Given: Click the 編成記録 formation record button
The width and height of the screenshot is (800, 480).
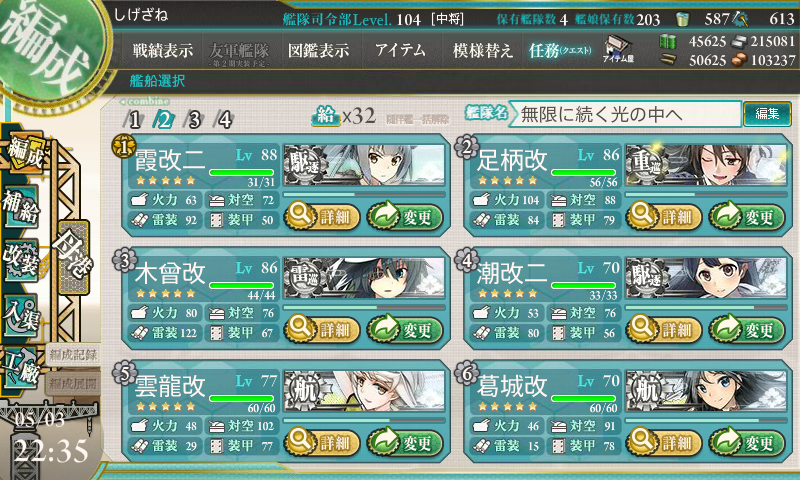Looking at the screenshot, I should click(x=73, y=355).
